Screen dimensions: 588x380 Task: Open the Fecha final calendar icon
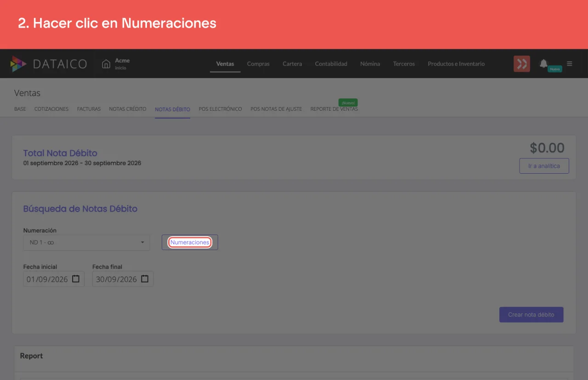(145, 279)
